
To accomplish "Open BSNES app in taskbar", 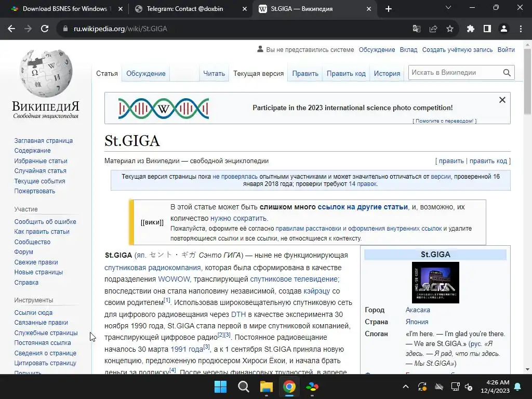I will [x=312, y=387].
